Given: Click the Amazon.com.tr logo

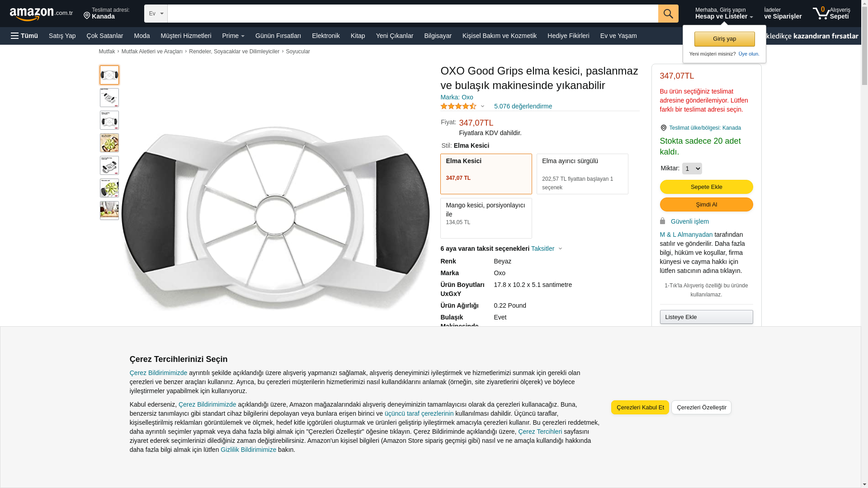Looking at the screenshot, I should [x=41, y=14].
